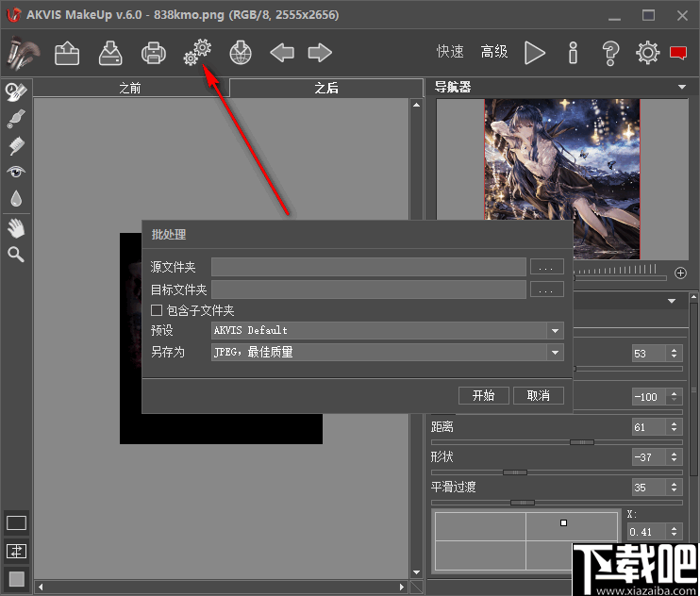
Task: Open the 预设 AKVIS Default dropdown
Action: point(387,331)
